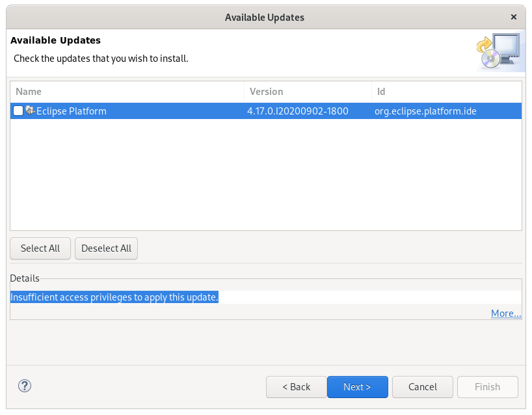Click the Deselect All button
The width and height of the screenshot is (532, 415).
point(106,248)
